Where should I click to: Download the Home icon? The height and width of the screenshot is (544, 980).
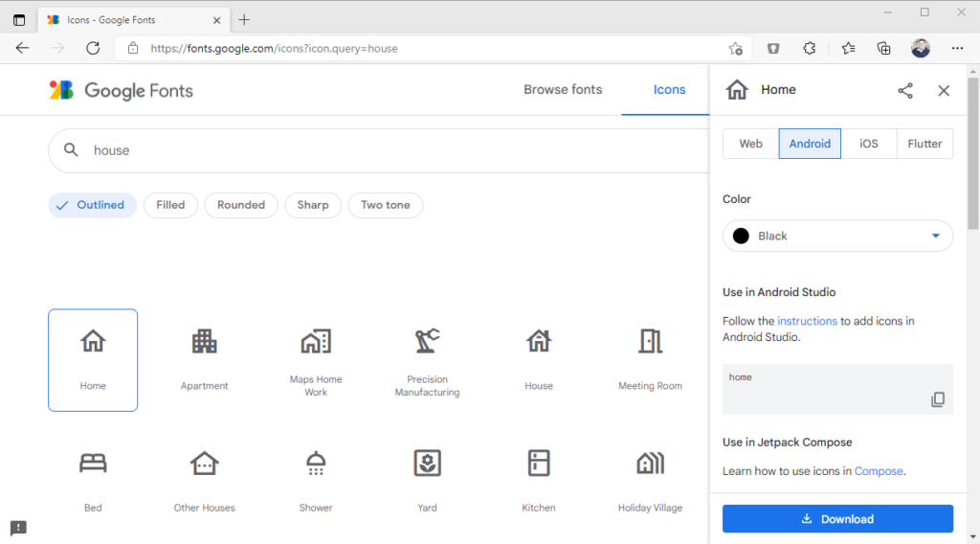point(837,519)
